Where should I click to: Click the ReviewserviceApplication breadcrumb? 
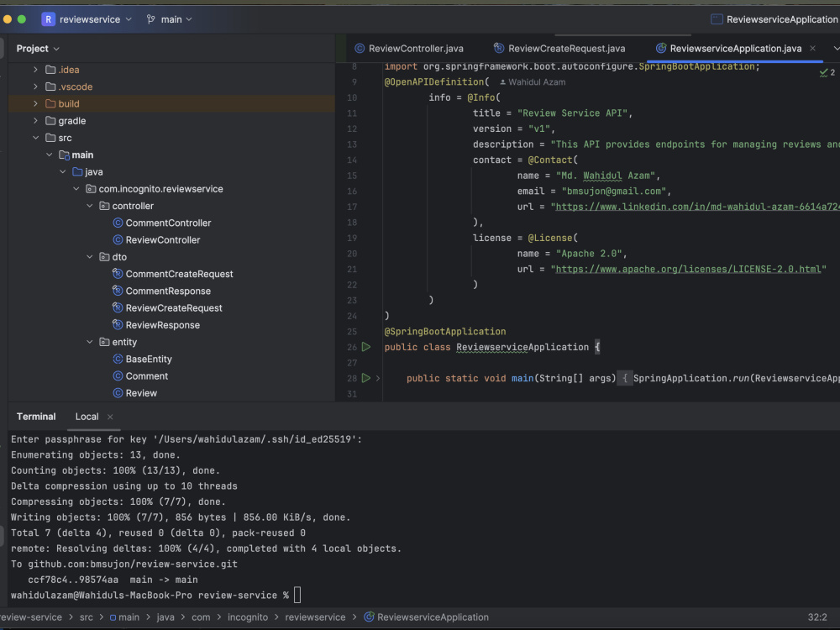coord(427,617)
